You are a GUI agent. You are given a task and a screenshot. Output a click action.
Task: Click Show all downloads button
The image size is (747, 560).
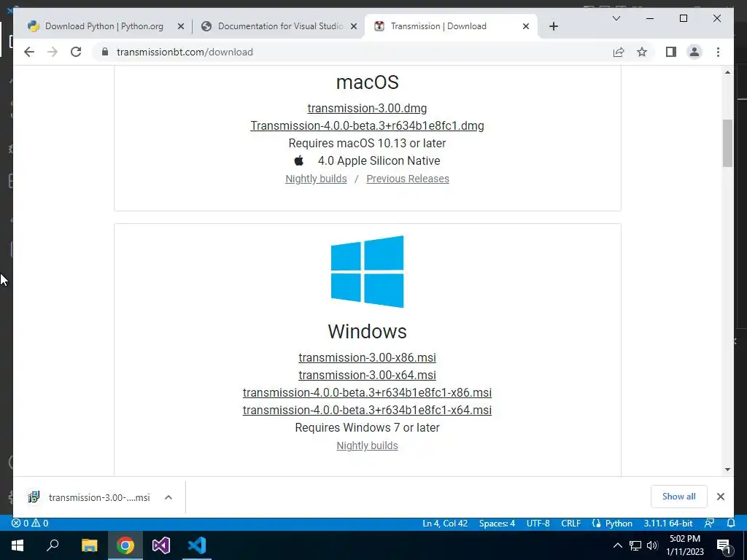[x=678, y=497]
